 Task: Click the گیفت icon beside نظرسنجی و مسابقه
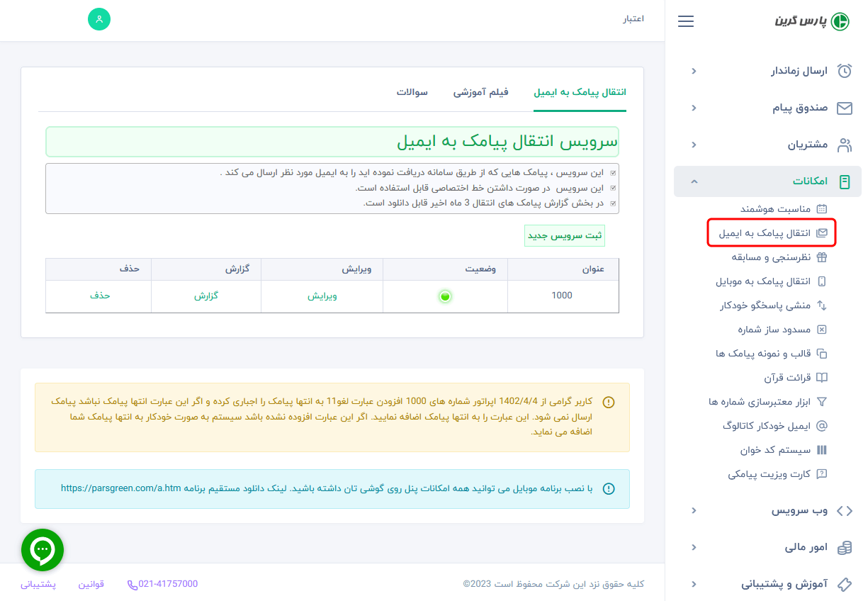[821, 257]
